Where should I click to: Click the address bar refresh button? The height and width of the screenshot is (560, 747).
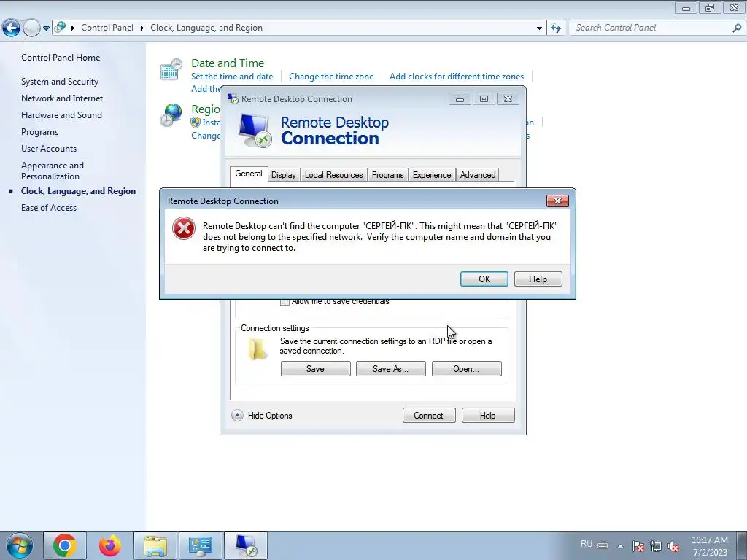click(x=555, y=28)
